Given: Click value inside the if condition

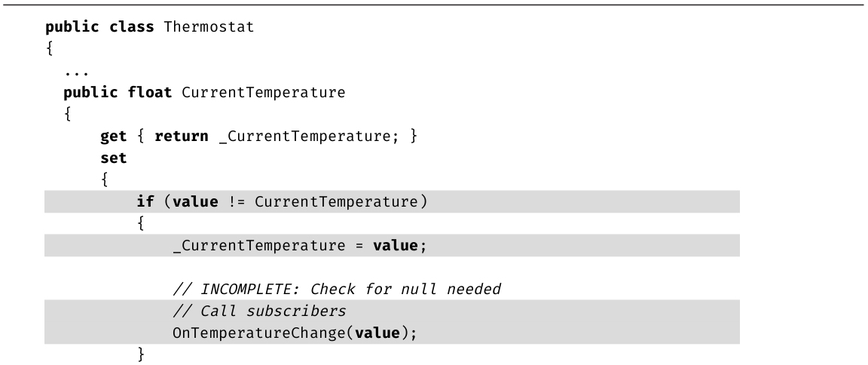Looking at the screenshot, I should [x=191, y=203].
